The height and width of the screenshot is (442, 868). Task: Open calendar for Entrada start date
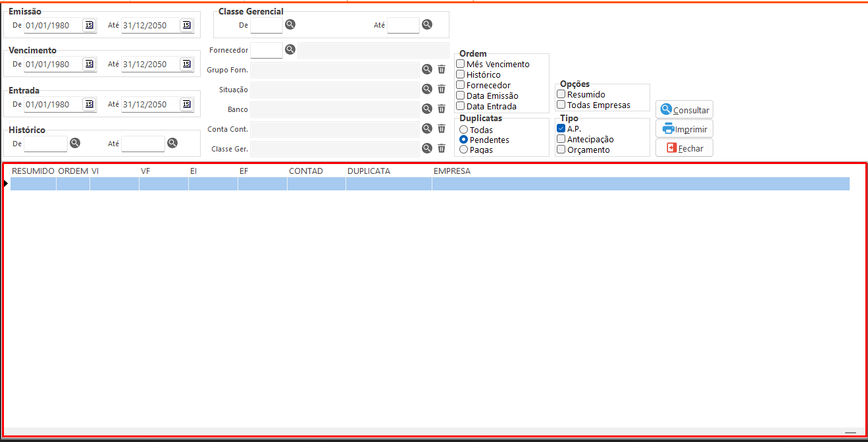tap(89, 104)
